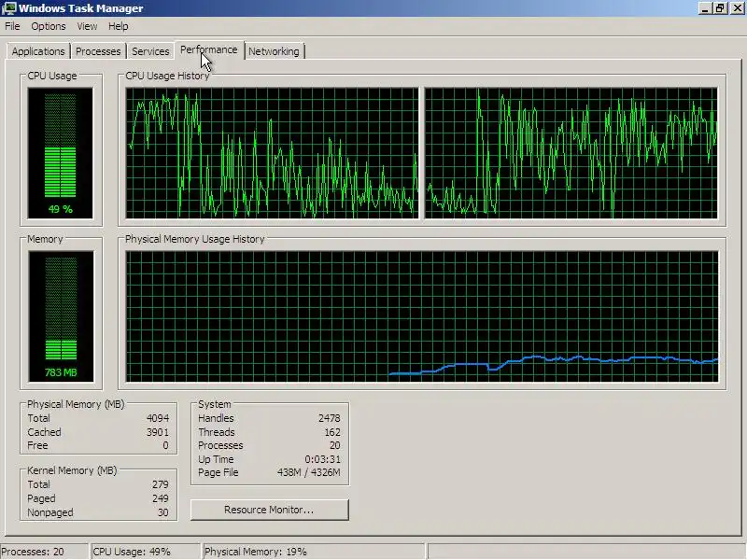Click the CPU Usage History label
This screenshot has height=560, width=747.
[167, 76]
